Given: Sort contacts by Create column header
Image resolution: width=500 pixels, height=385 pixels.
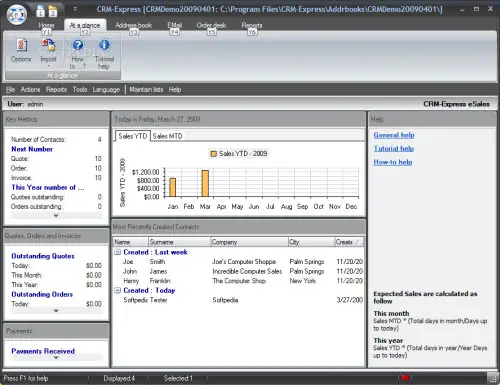Looking at the screenshot, I should (349, 242).
